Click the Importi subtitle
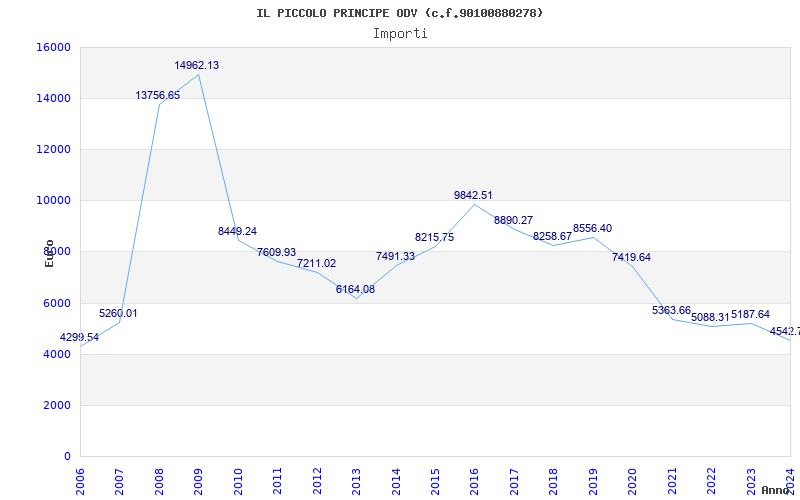800x500 pixels. 400,33
